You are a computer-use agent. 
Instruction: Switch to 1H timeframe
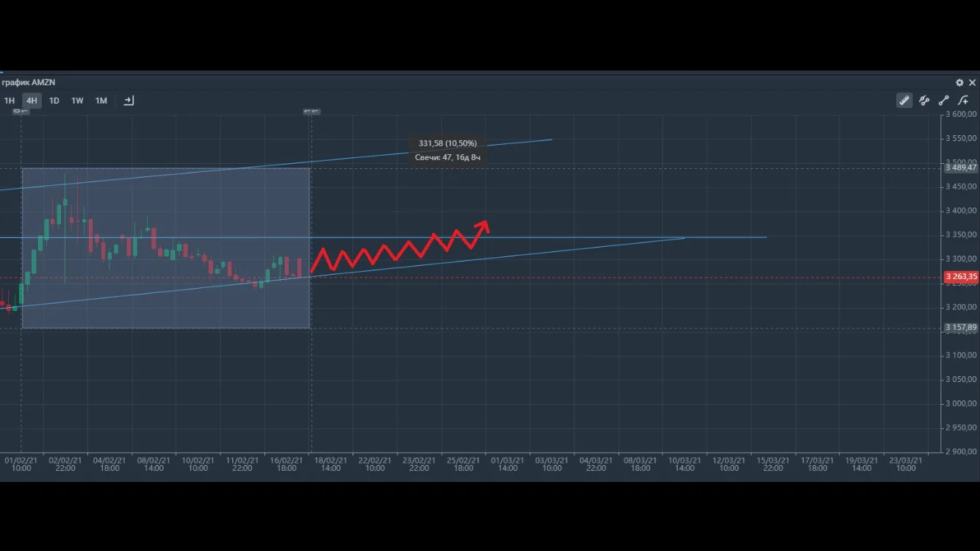pyautogui.click(x=10, y=101)
